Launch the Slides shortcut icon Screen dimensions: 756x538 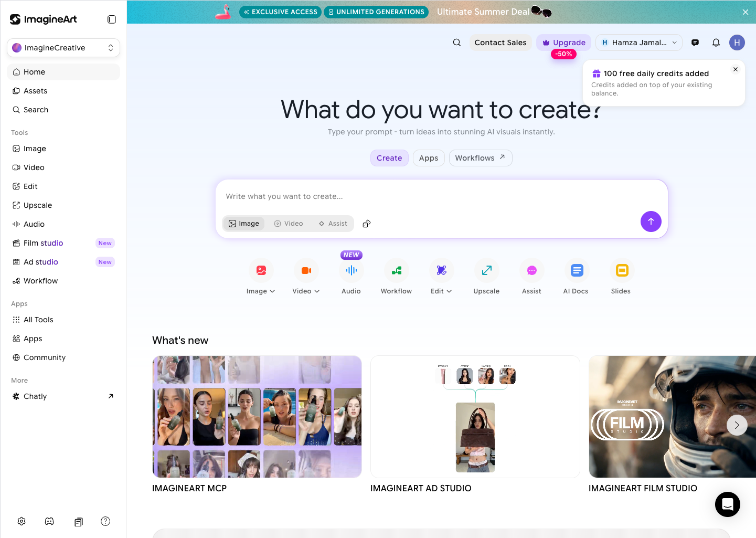pos(622,270)
